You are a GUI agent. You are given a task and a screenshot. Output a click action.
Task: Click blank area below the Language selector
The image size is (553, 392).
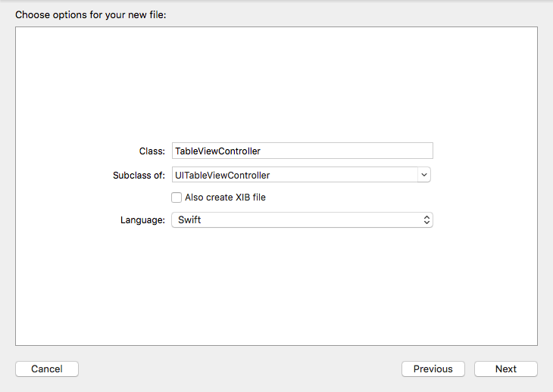(276, 288)
